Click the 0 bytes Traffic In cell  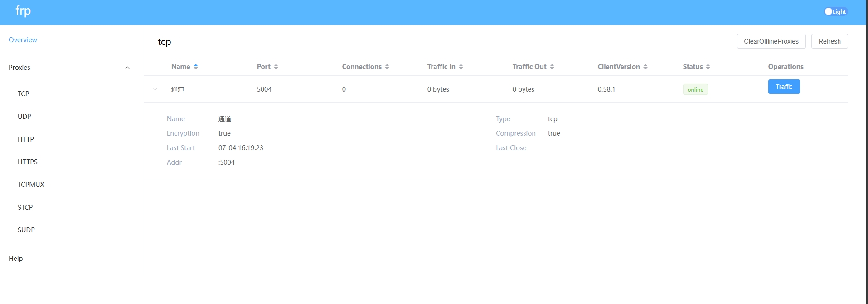(438, 89)
